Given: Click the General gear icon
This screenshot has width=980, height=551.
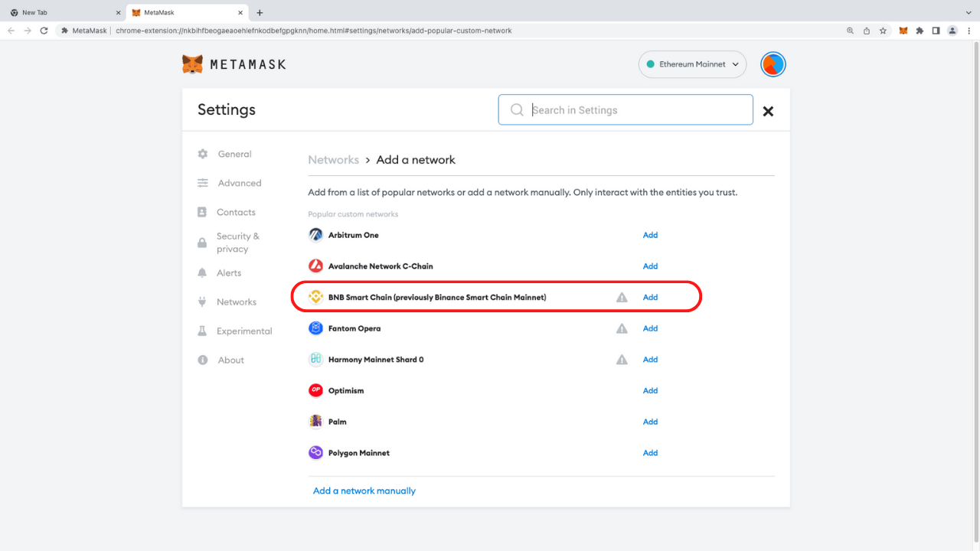Looking at the screenshot, I should click(203, 154).
